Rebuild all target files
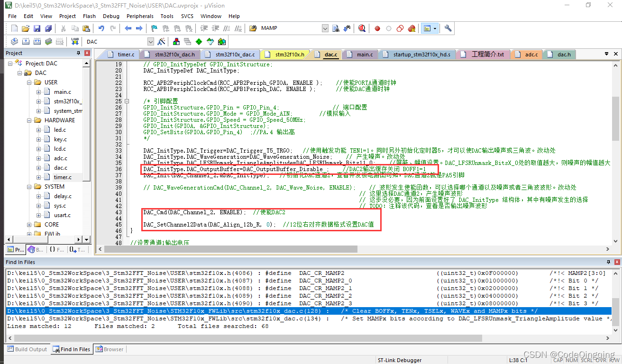This screenshot has width=622, height=364. (x=37, y=42)
